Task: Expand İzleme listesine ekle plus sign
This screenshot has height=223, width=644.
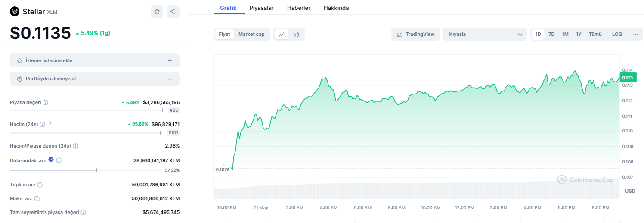Action: point(170,61)
